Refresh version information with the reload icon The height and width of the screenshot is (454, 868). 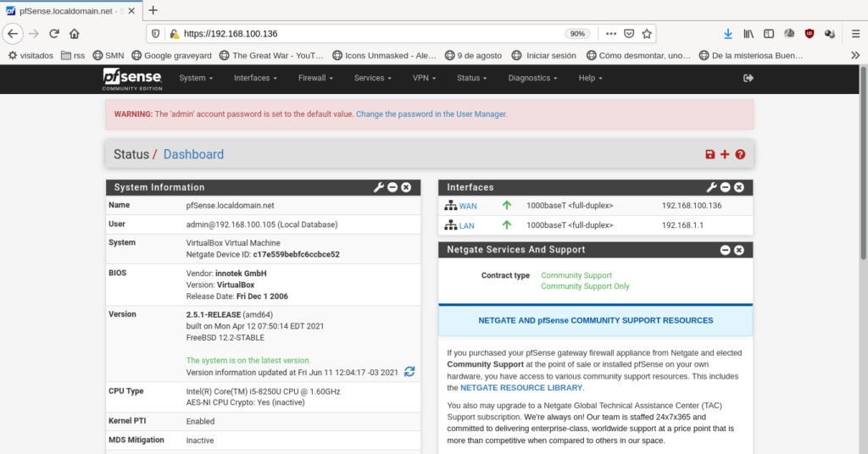click(409, 372)
